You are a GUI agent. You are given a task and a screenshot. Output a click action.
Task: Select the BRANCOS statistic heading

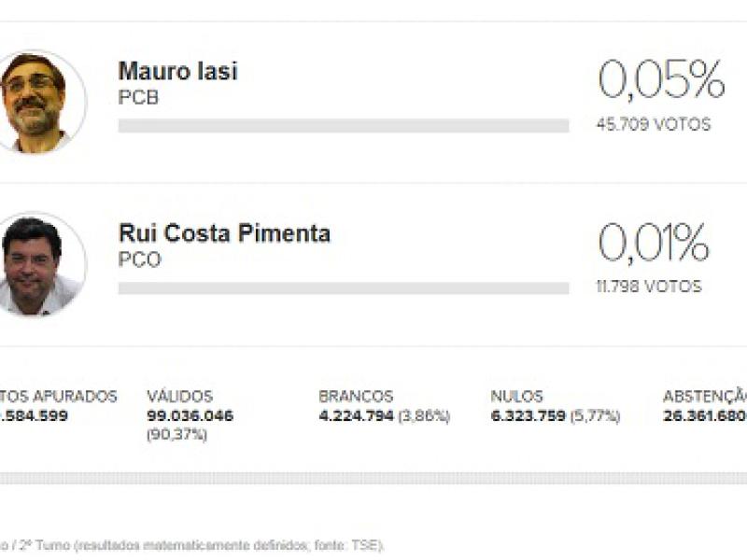click(356, 397)
